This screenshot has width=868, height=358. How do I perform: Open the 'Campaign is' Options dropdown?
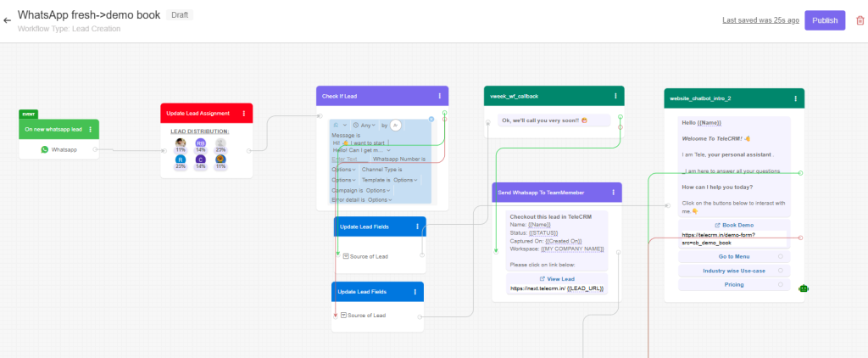pyautogui.click(x=379, y=190)
